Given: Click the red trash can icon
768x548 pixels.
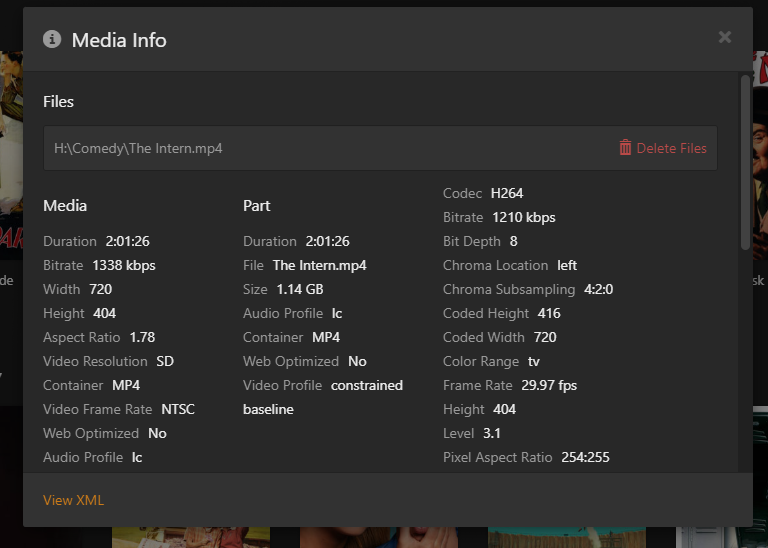Looking at the screenshot, I should [625, 148].
